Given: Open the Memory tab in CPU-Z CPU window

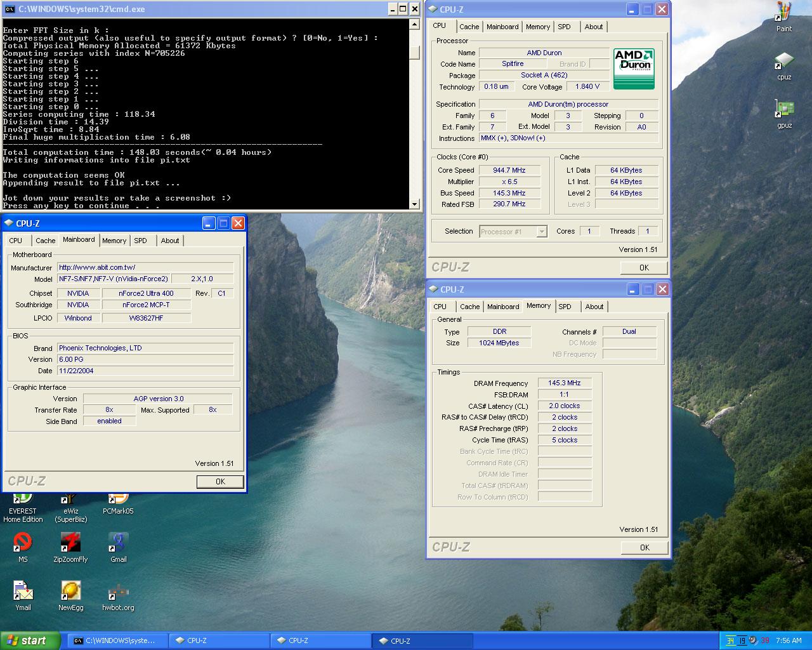Looking at the screenshot, I should (538, 27).
